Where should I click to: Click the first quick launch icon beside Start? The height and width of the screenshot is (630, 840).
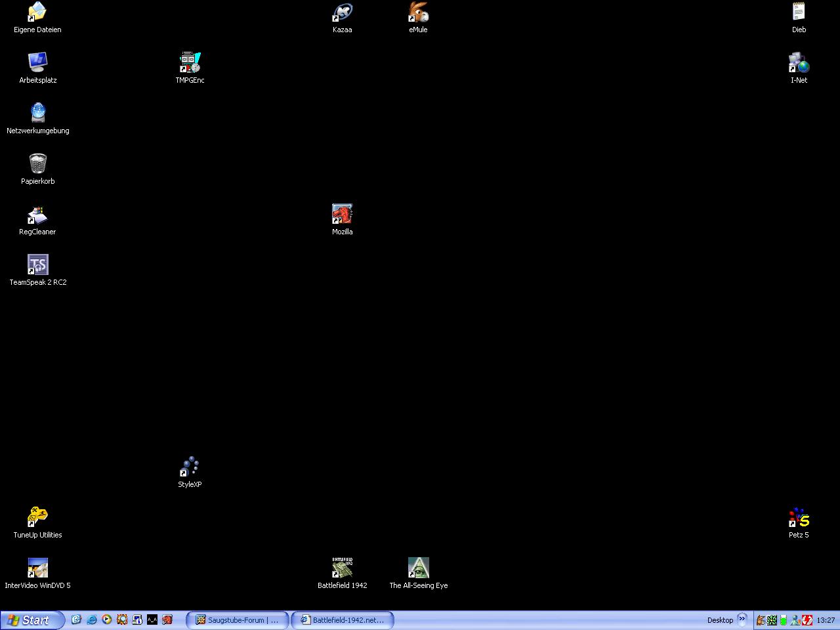[x=77, y=619]
